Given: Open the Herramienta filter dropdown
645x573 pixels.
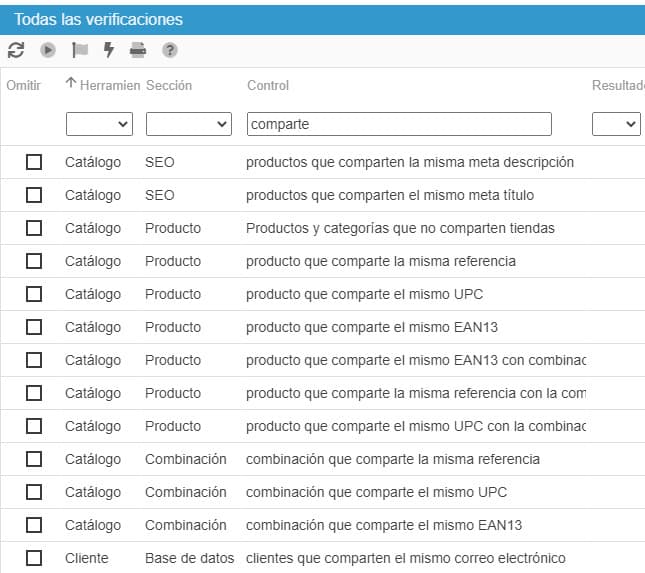Looking at the screenshot, I should (x=99, y=124).
